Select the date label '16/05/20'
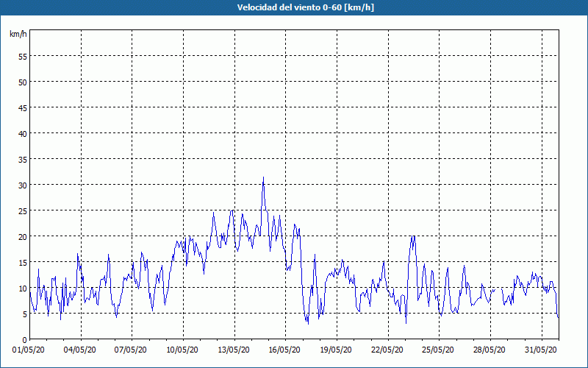Image resolution: width=588 pixels, height=368 pixels. click(x=284, y=350)
